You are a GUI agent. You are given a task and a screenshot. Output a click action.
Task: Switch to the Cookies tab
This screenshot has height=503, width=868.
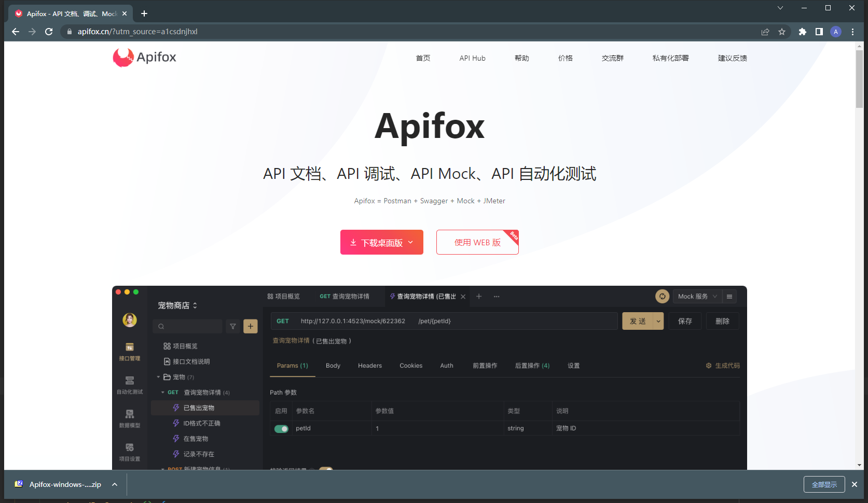pos(411,366)
